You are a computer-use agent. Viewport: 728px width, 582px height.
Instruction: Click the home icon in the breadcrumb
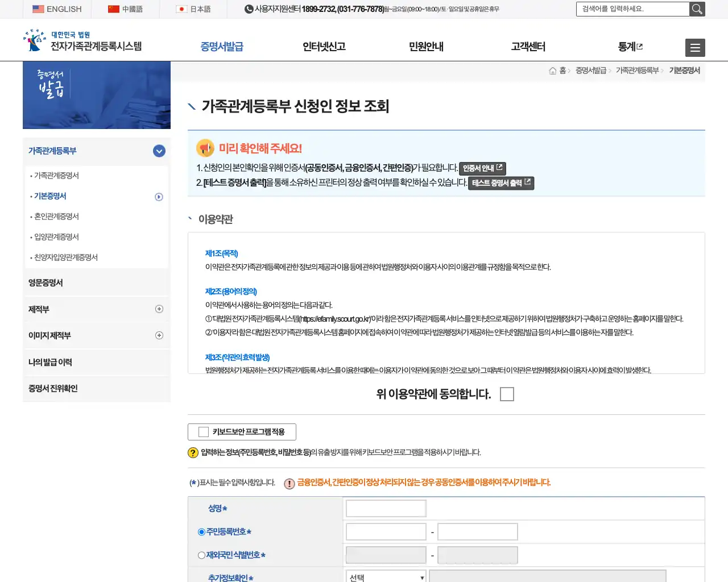coord(552,70)
